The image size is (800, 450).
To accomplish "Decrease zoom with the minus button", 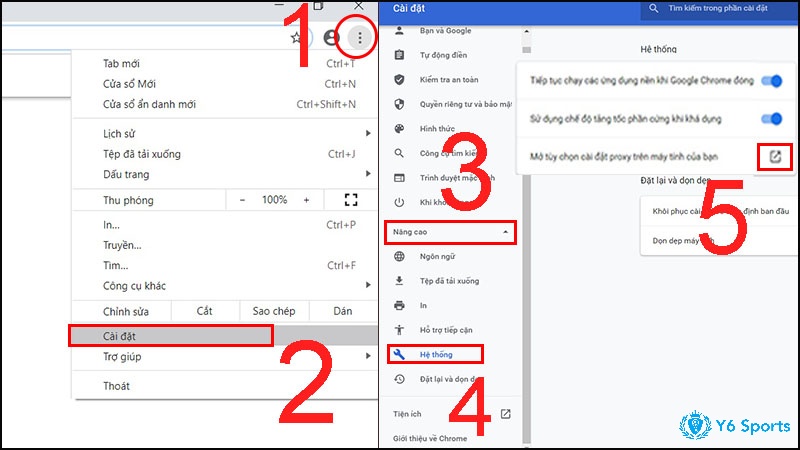I will click(242, 200).
